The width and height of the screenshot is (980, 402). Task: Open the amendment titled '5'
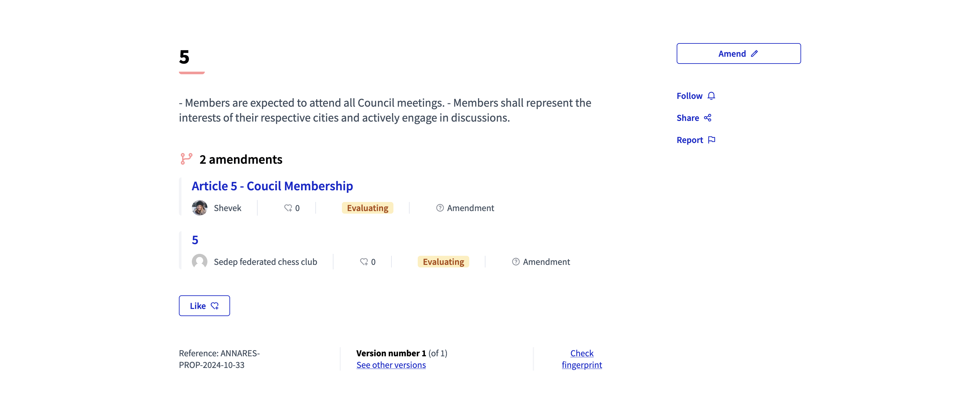(195, 240)
